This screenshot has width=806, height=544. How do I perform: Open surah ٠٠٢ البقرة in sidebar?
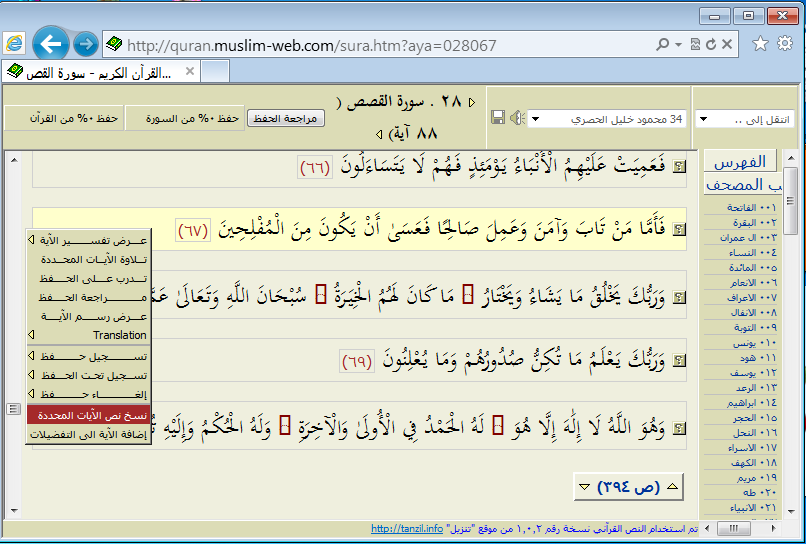[754, 223]
